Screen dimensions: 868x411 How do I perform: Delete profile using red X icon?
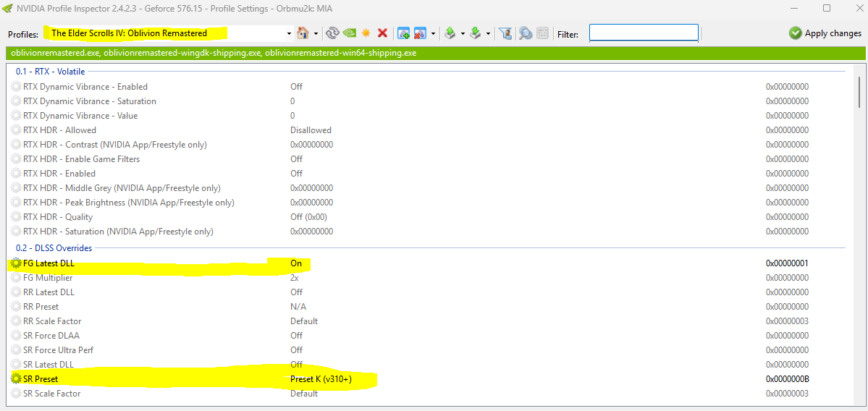click(x=382, y=33)
